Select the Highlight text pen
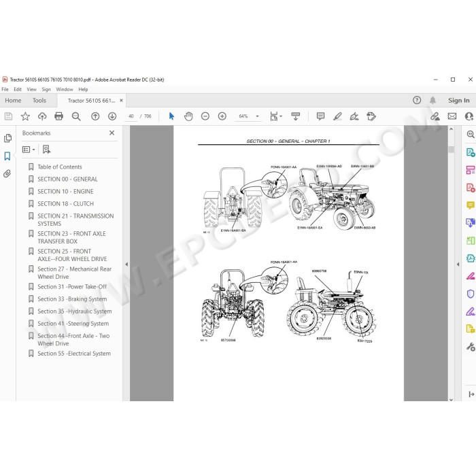Screen dimensions: 476x476 click(x=337, y=116)
